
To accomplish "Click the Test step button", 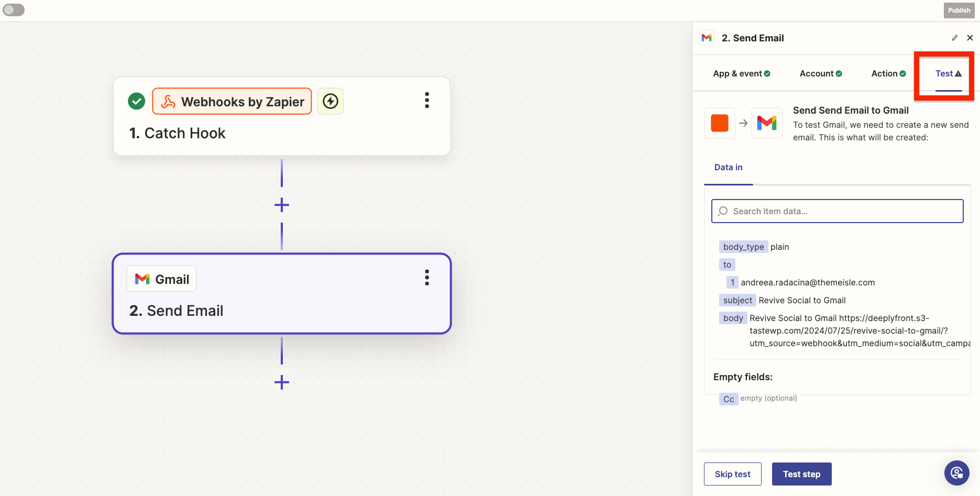I will [801, 474].
